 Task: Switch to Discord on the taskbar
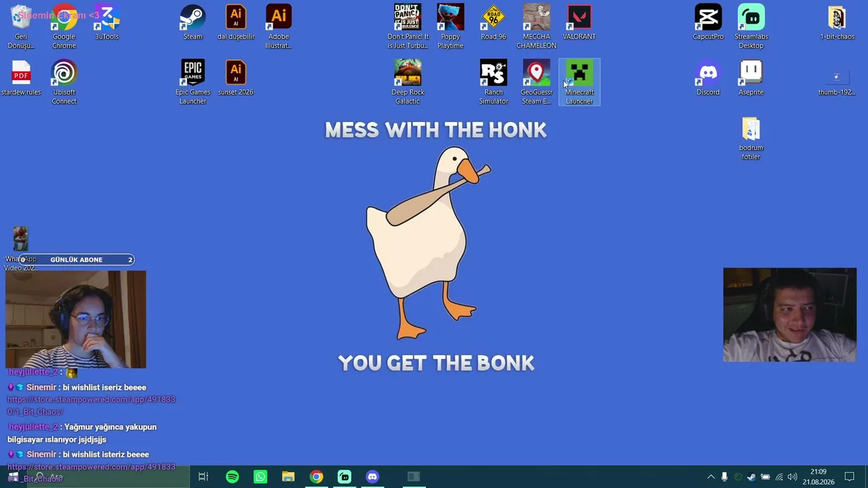click(x=372, y=476)
